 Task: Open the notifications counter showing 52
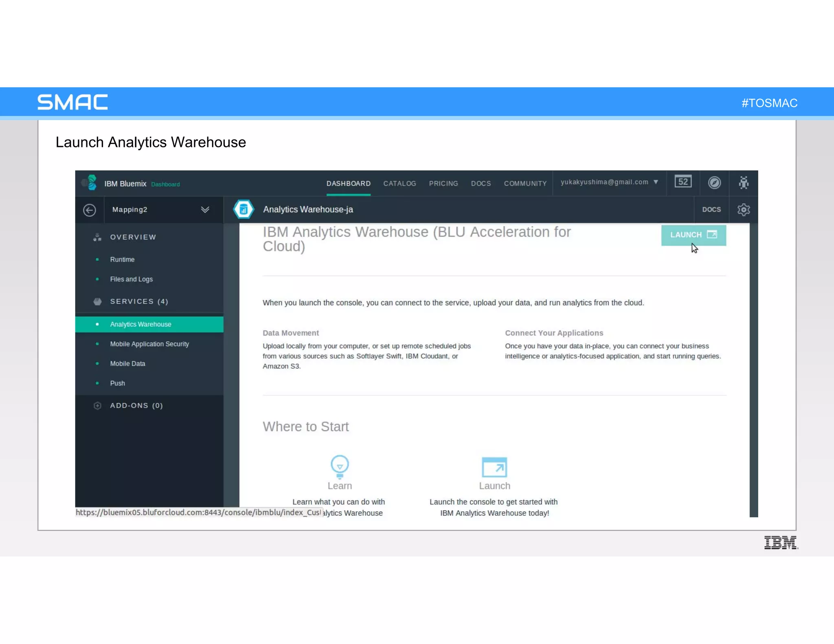click(x=683, y=182)
